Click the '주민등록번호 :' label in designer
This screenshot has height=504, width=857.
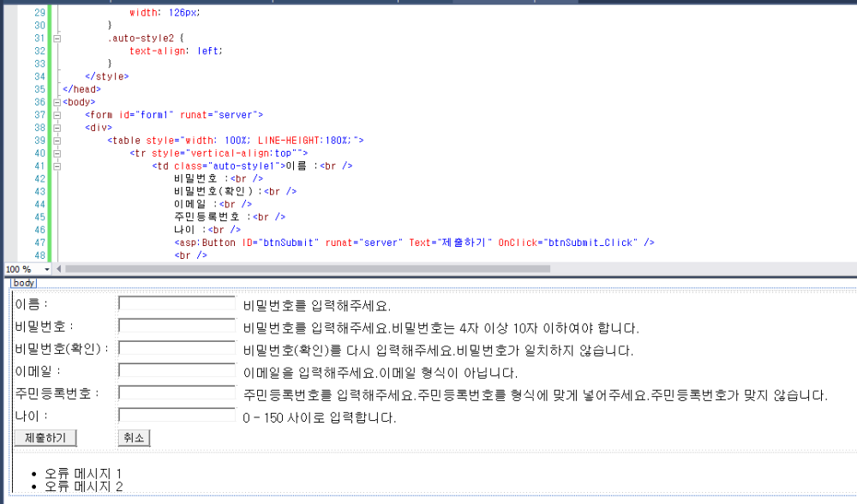pyautogui.click(x=57, y=393)
